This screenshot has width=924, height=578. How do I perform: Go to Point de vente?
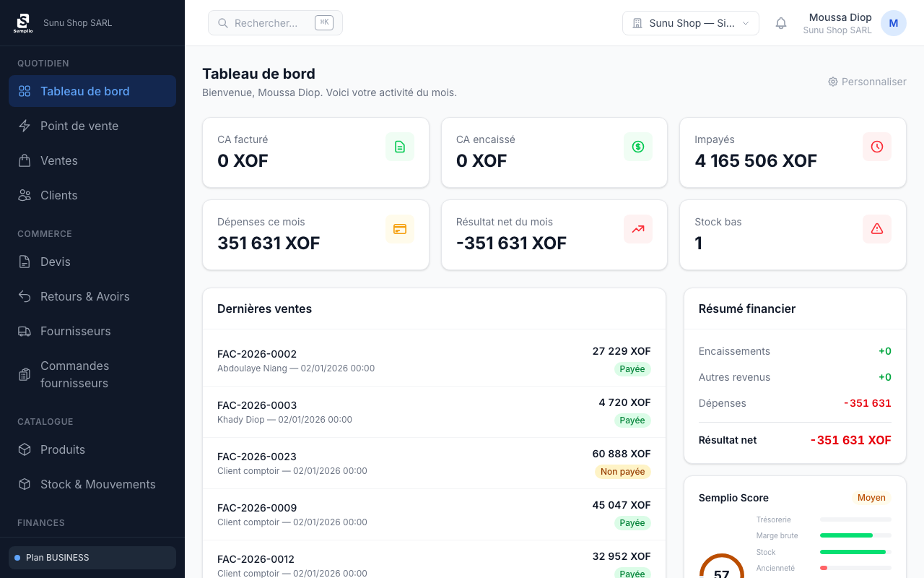pyautogui.click(x=79, y=126)
